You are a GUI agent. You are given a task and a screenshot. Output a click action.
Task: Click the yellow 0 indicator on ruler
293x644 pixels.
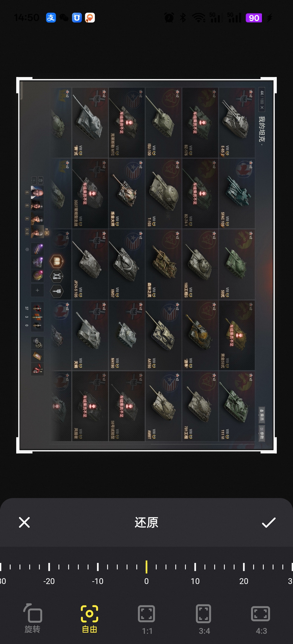[x=146, y=567]
